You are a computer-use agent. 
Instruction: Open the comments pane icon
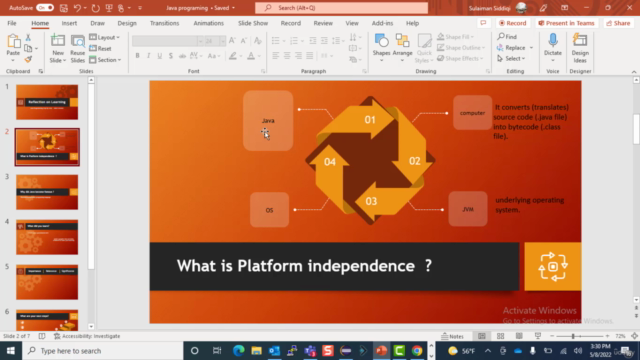(x=483, y=23)
